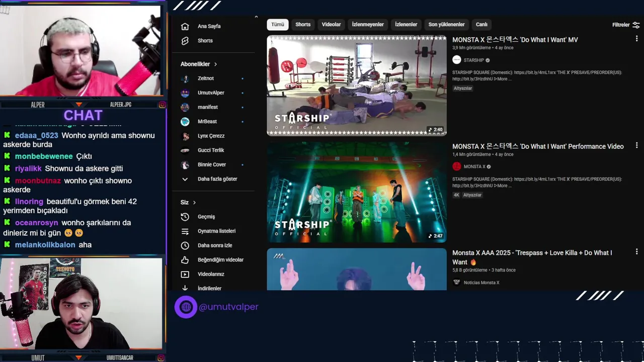Image resolution: width=644 pixels, height=362 pixels.
Task: Open MrBeast channel avatar
Action: [185, 122]
